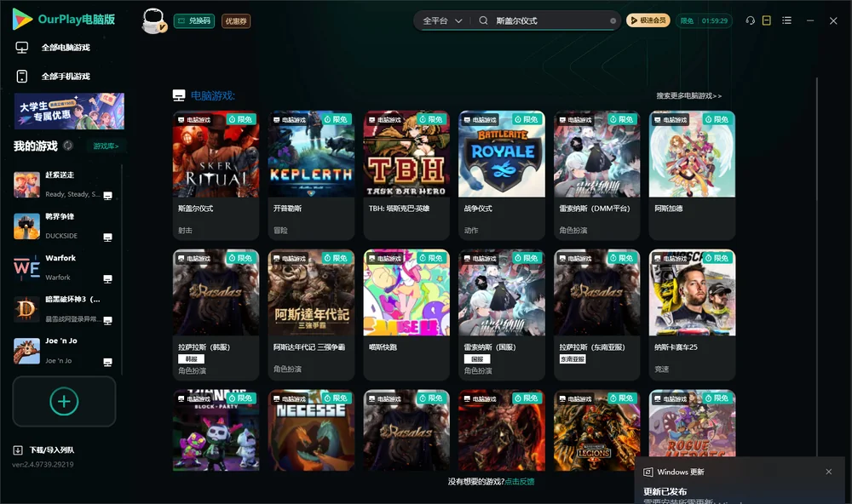Click 电脑游戏 tag on TBH card
Viewport: 852px width, 504px height.
pyautogui.click(x=386, y=119)
